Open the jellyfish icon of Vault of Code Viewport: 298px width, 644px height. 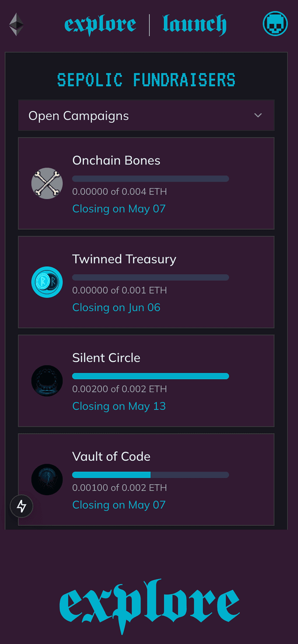(47, 479)
